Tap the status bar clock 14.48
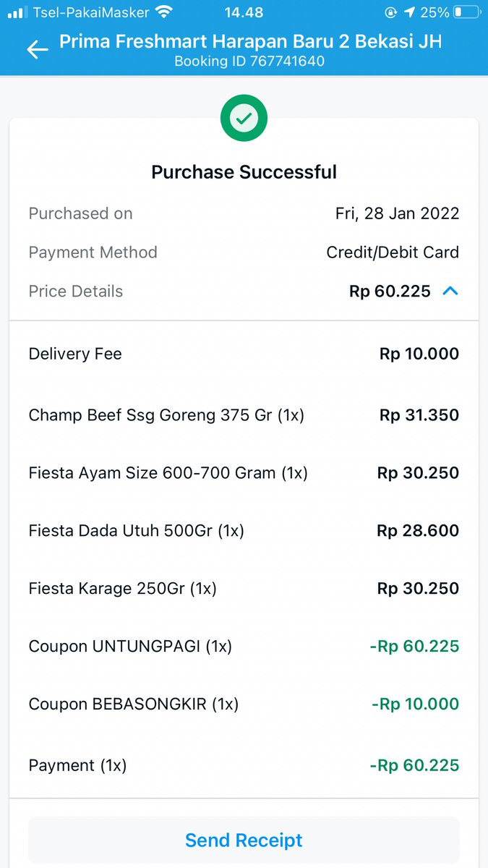488x868 pixels. 244,12
